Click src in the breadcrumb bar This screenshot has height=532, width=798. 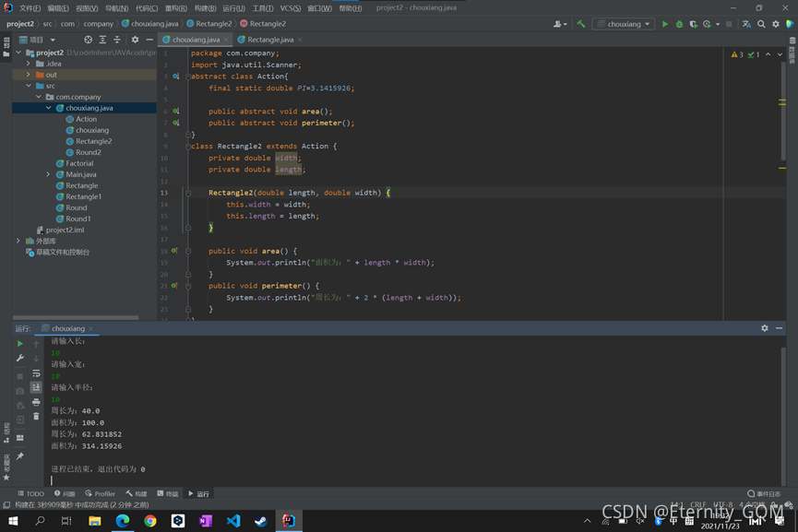[47, 24]
